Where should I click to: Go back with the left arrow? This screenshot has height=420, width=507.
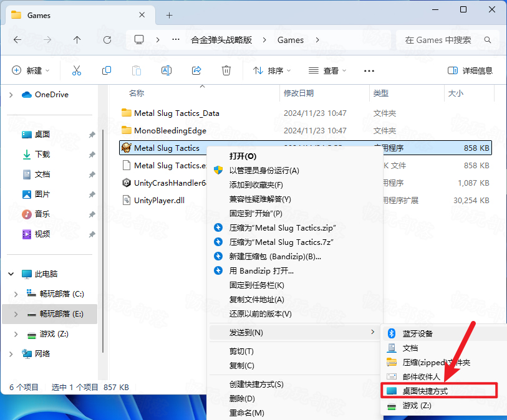[17, 40]
